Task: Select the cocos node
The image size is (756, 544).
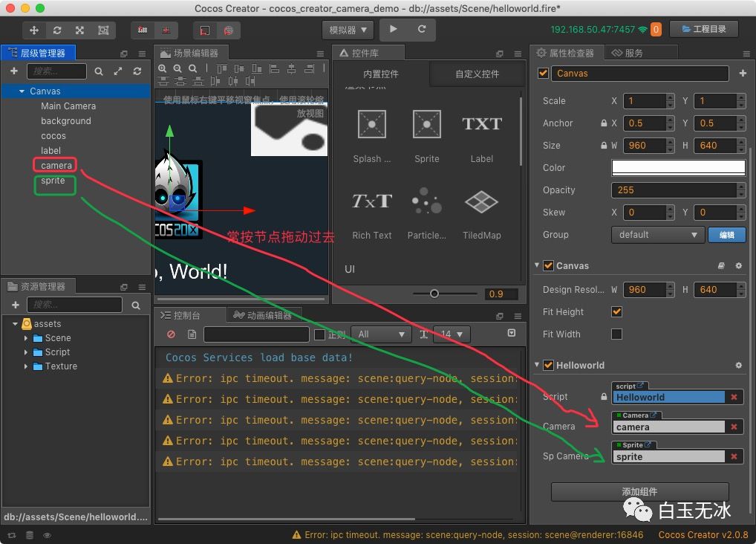Action: pyautogui.click(x=53, y=136)
